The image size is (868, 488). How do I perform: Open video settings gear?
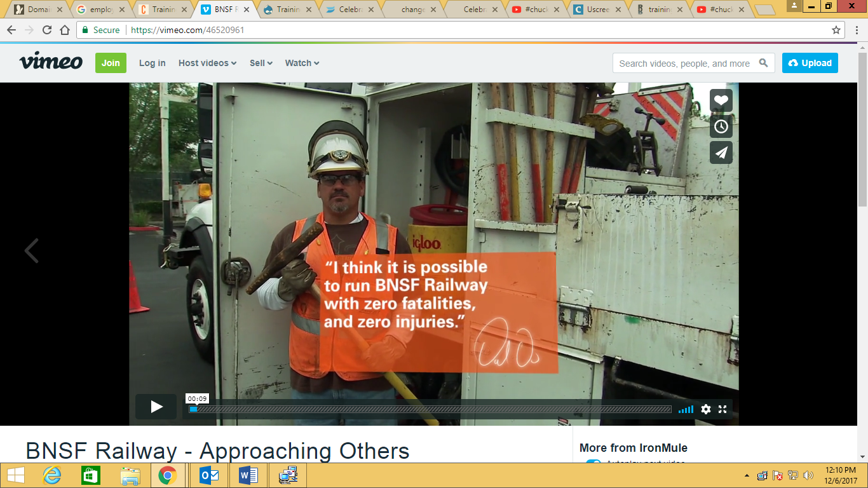(705, 409)
